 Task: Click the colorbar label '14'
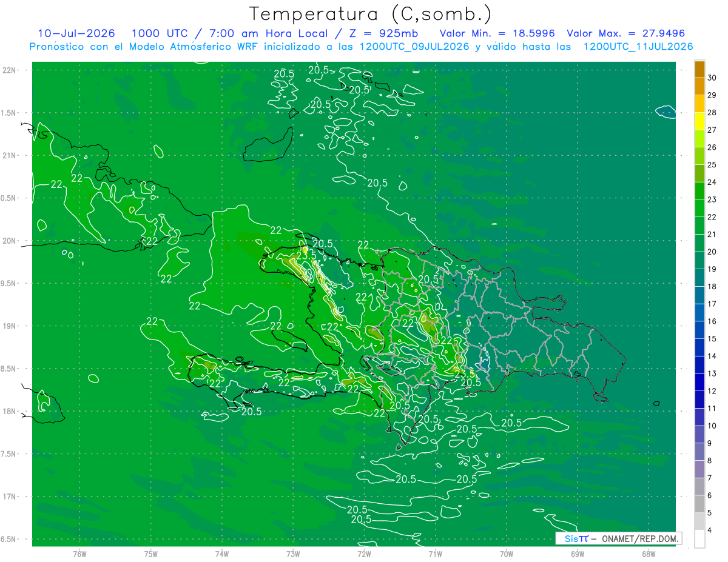(x=712, y=356)
